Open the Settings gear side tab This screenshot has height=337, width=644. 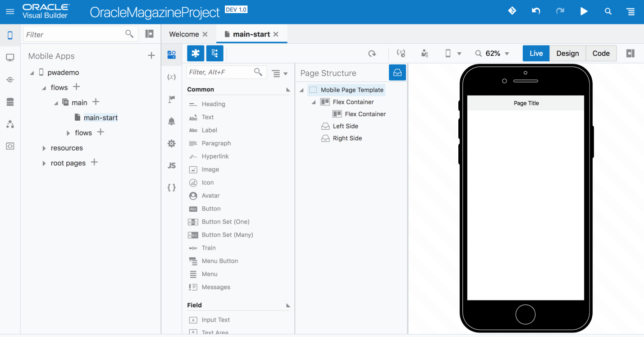tap(172, 143)
